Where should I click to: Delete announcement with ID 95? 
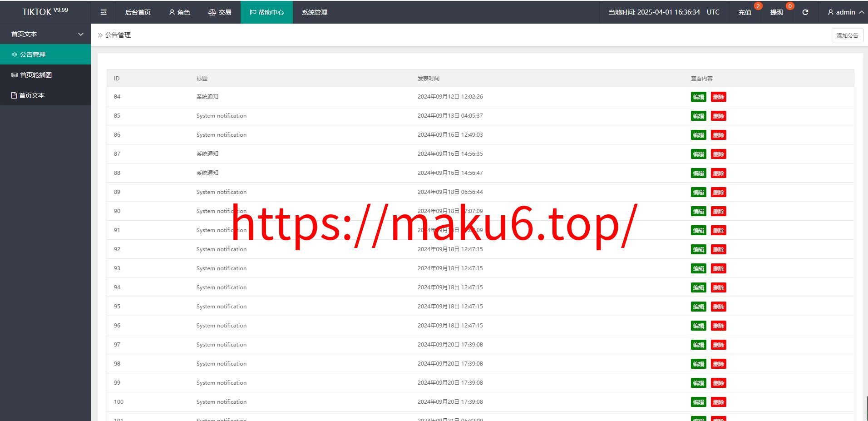pos(718,307)
